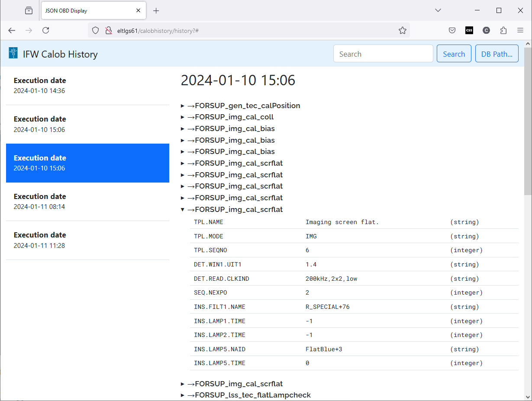Bookmark this page with star icon
Screen dimensions: 532x401
coord(402,30)
